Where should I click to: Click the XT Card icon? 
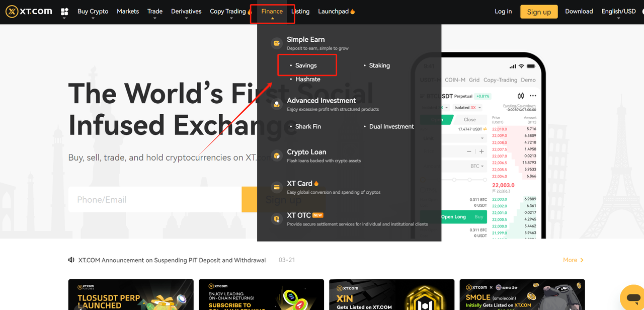[276, 187]
